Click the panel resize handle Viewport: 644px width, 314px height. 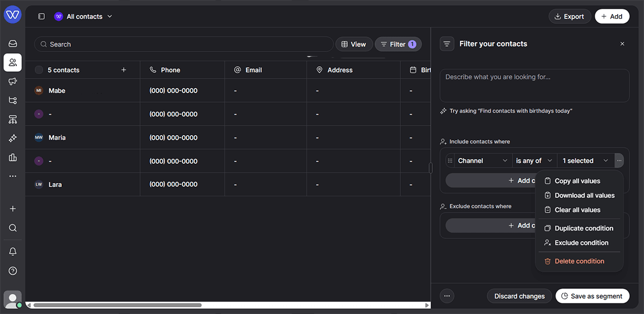click(431, 168)
